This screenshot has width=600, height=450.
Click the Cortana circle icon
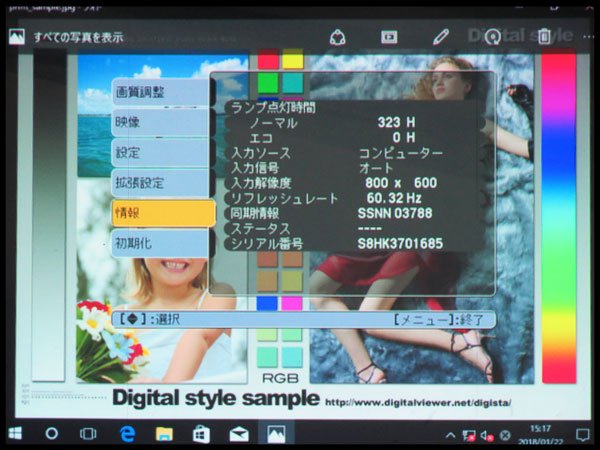pyautogui.click(x=52, y=434)
